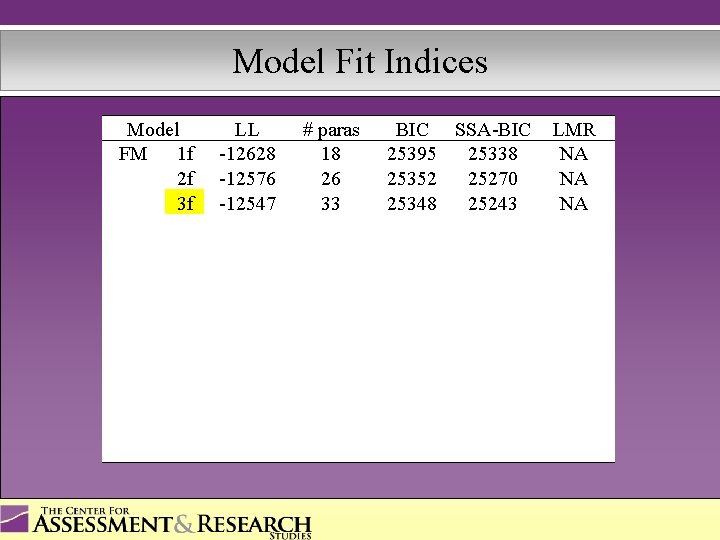The image size is (720, 540).
Task: Click the BIC value 25395
Action: pyautogui.click(x=411, y=154)
